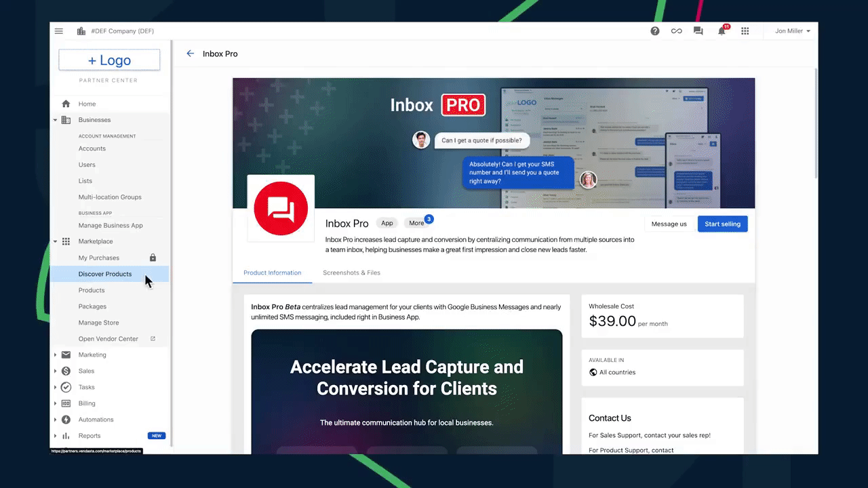
Task: Open the hamburger navigation menu
Action: click(x=59, y=31)
